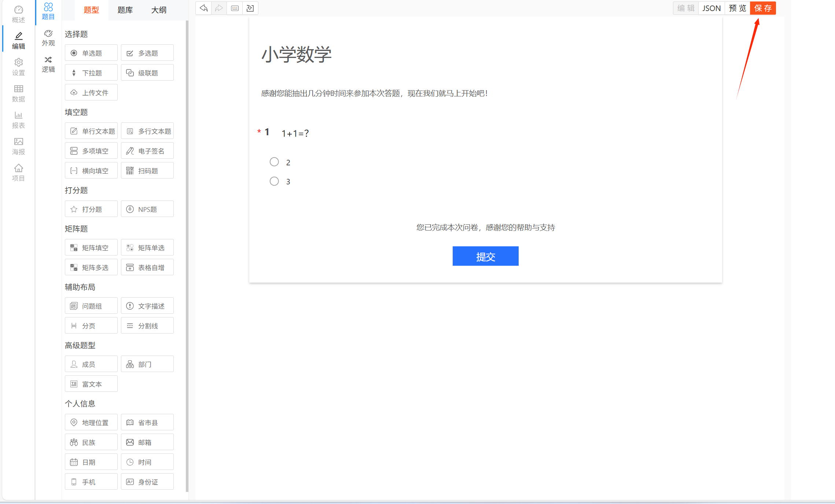Add a 多选题 checkbox question type
This screenshot has width=835, height=504.
pyautogui.click(x=147, y=53)
